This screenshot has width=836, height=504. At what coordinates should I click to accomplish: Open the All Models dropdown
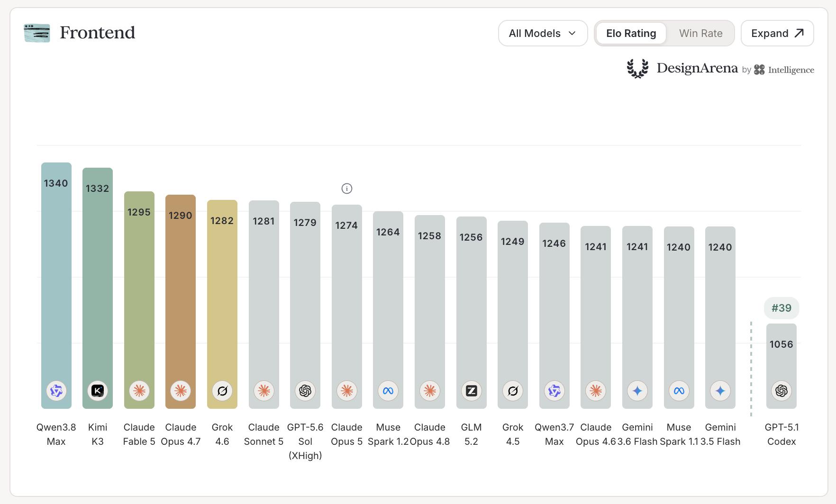(x=543, y=33)
